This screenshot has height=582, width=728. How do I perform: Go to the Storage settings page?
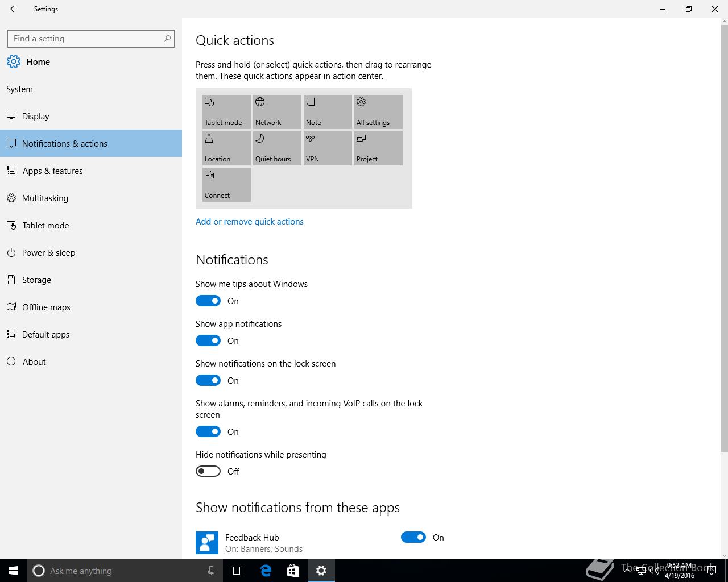pos(91,280)
